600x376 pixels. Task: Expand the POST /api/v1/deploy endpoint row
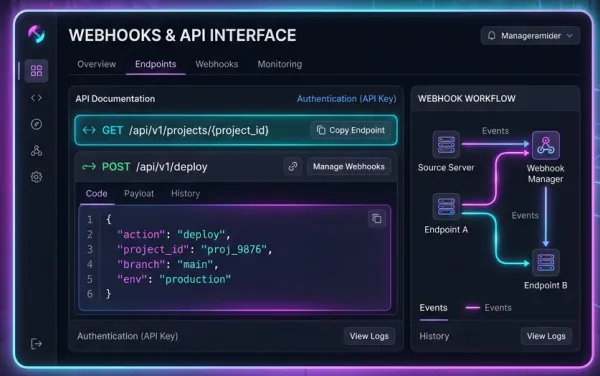[x=236, y=167]
